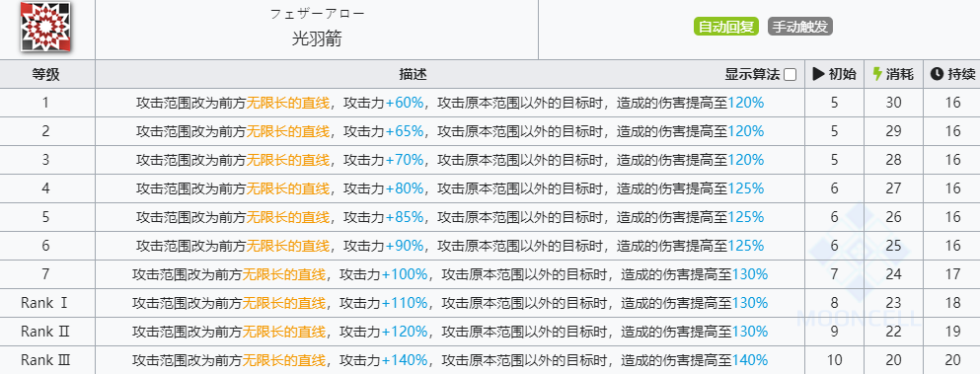Image resolution: width=980 pixels, height=374 pixels.
Task: Click the +70% attack value
Action: coord(405,160)
